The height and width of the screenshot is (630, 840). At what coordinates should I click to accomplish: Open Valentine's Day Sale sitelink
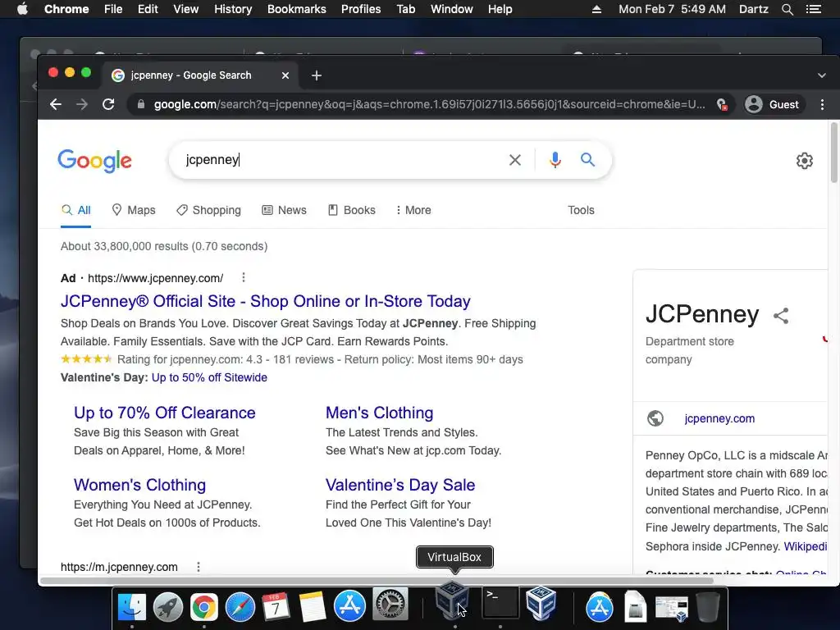[x=400, y=485]
